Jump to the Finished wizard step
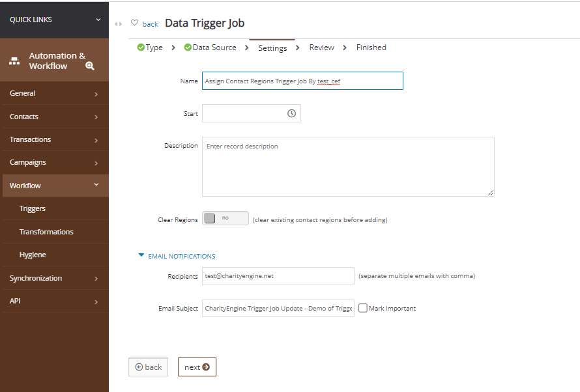580x392 pixels. (371, 48)
